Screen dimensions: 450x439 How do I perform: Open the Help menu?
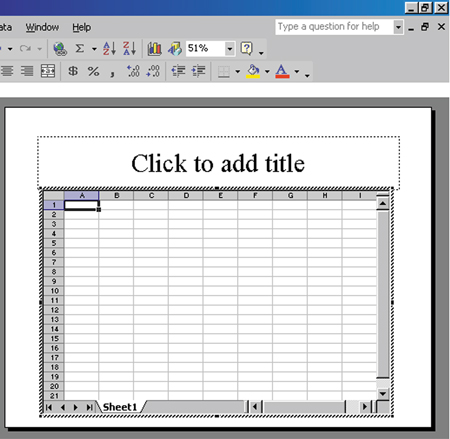[82, 27]
